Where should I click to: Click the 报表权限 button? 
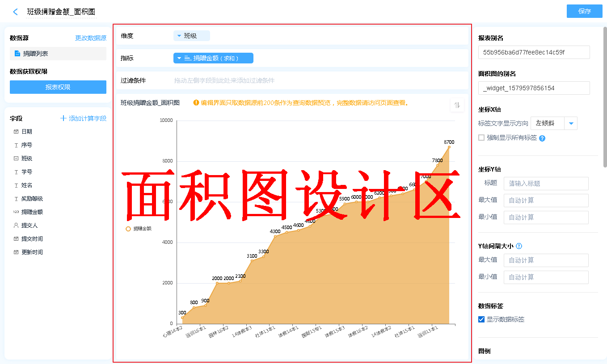[x=58, y=87]
